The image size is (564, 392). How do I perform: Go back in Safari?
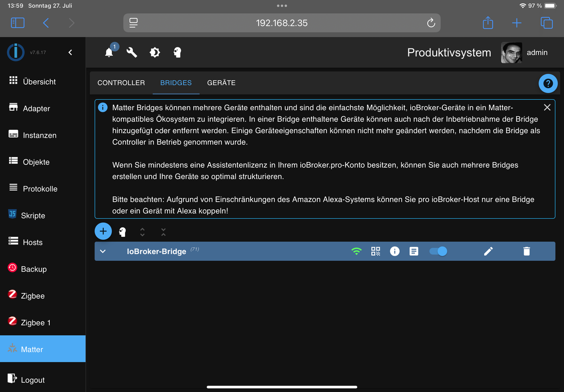click(46, 23)
